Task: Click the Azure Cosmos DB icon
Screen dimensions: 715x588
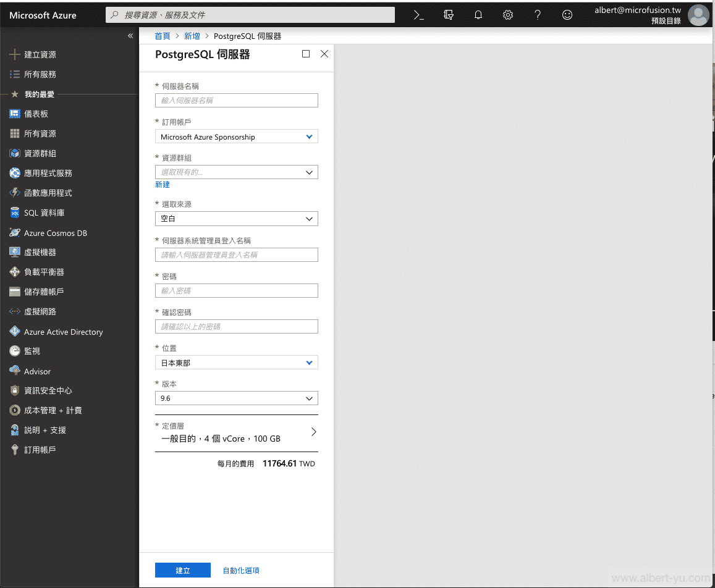Action: (15, 232)
